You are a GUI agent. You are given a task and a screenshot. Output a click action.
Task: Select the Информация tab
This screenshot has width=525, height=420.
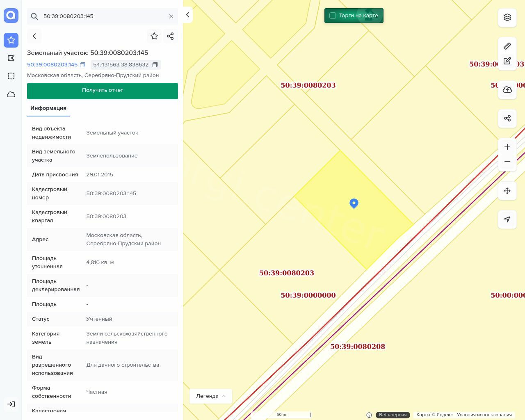click(x=48, y=108)
